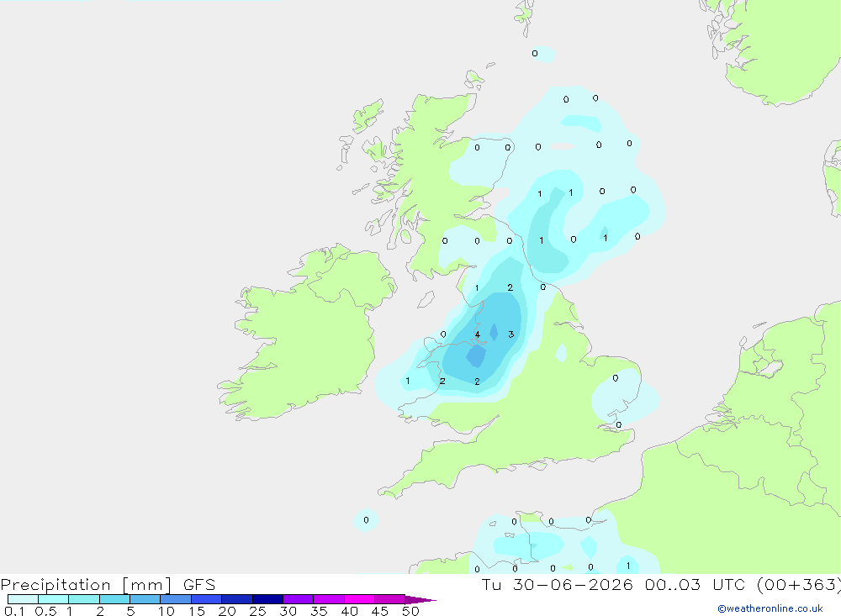Click the 'Precipitation [mm] GFS' title
The image size is (841, 616).
point(108,585)
